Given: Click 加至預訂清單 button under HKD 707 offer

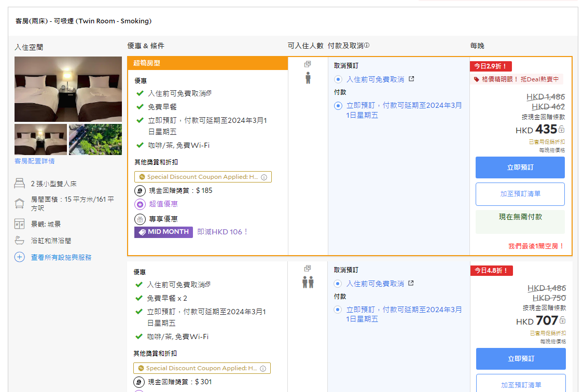Looking at the screenshot, I should click(x=521, y=384).
